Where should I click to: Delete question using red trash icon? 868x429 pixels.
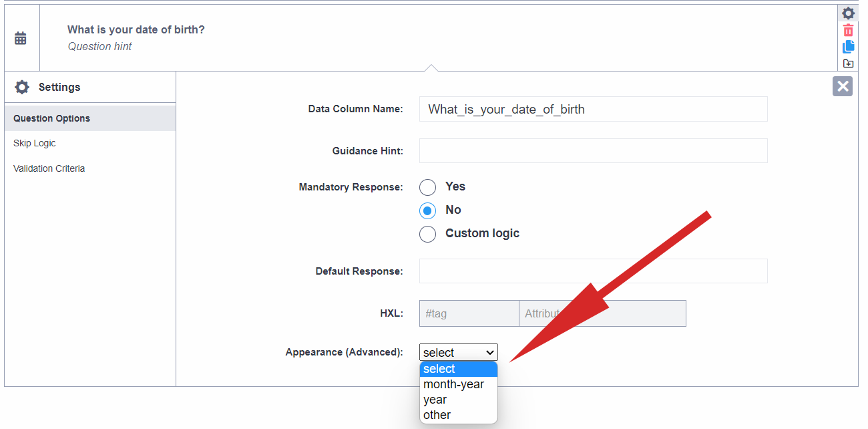coord(848,30)
